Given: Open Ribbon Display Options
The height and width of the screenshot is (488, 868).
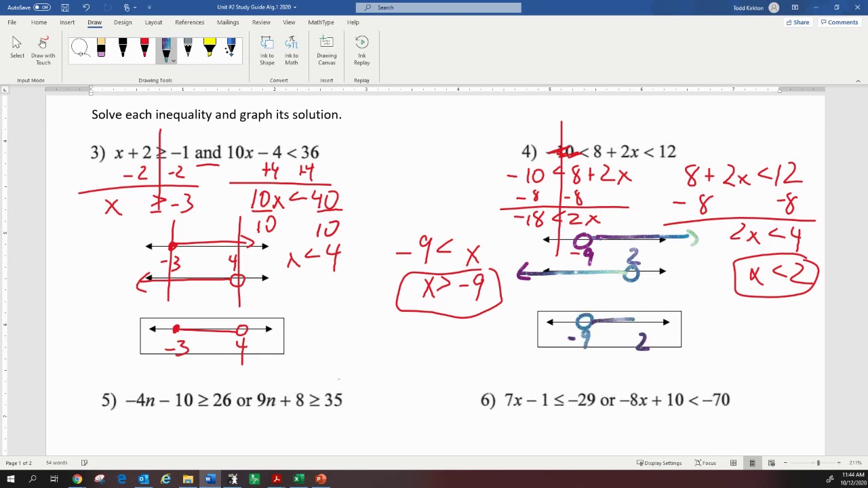Looking at the screenshot, I should click(x=795, y=7).
